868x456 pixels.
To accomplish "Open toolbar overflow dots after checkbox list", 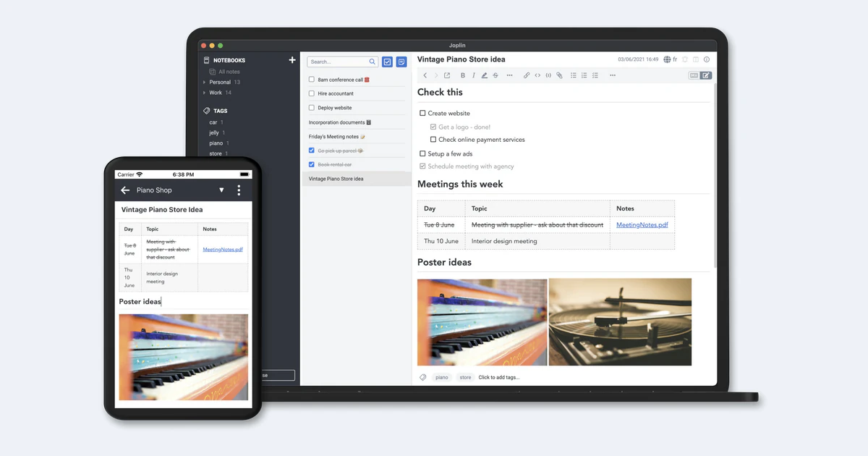I will [x=612, y=75].
